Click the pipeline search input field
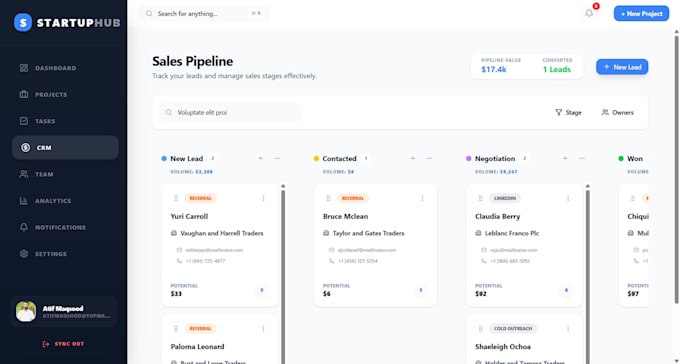Viewport: 680px width, 364px height. [x=231, y=112]
